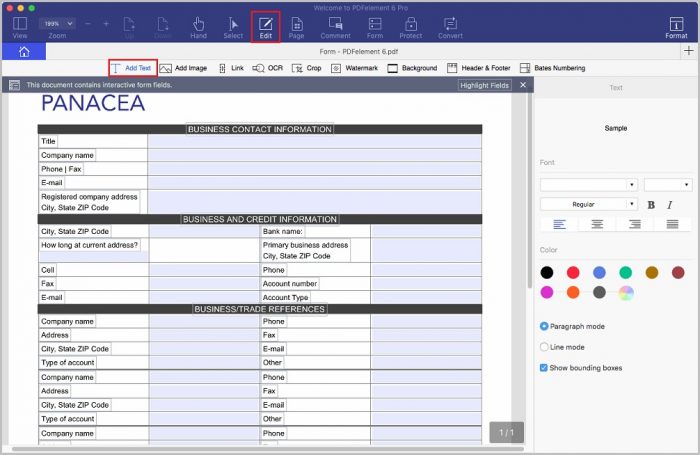Screen dimensions: 700x455
Task: Go to the Home tab icon
Action: (x=24, y=52)
